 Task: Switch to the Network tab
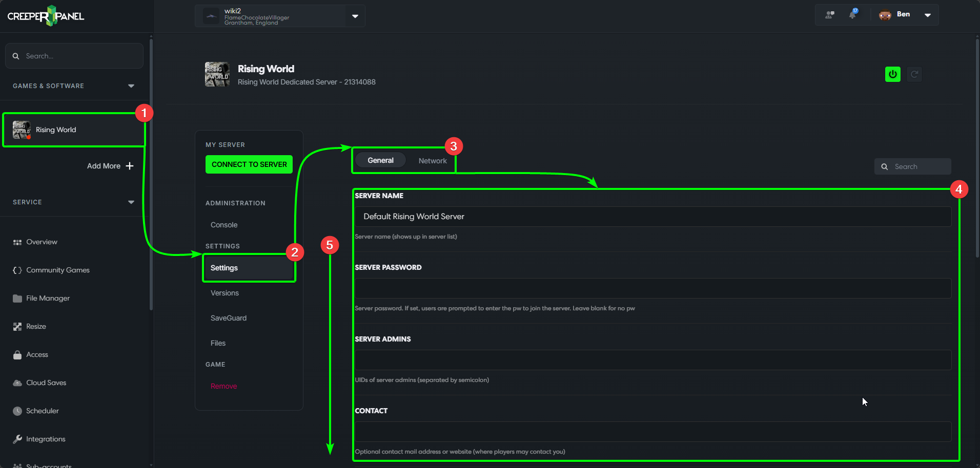pyautogui.click(x=433, y=161)
